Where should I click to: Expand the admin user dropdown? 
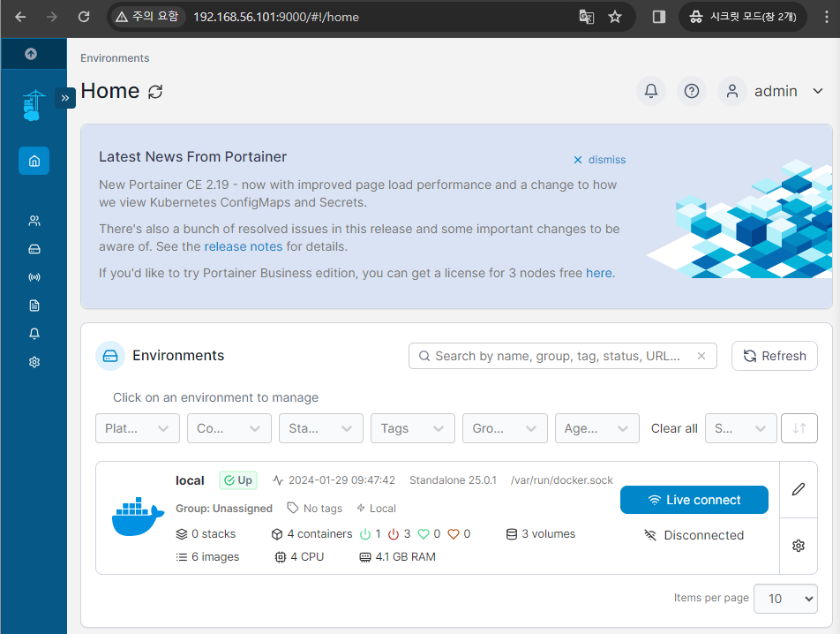tap(817, 91)
